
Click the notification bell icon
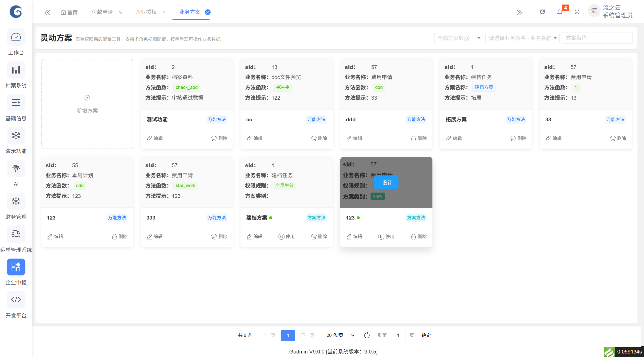click(x=559, y=12)
